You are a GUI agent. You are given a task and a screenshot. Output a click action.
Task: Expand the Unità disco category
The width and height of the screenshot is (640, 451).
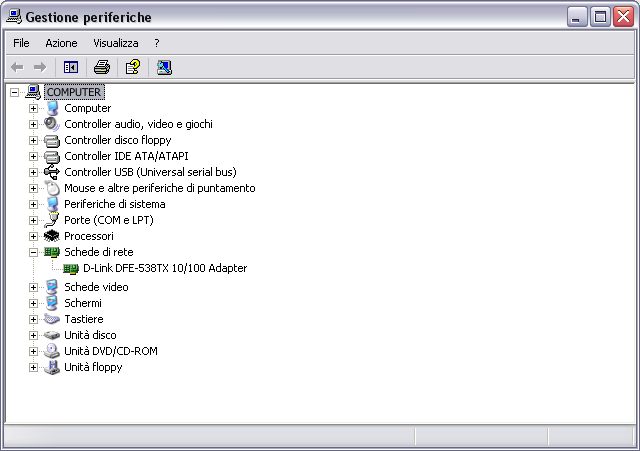tap(33, 335)
